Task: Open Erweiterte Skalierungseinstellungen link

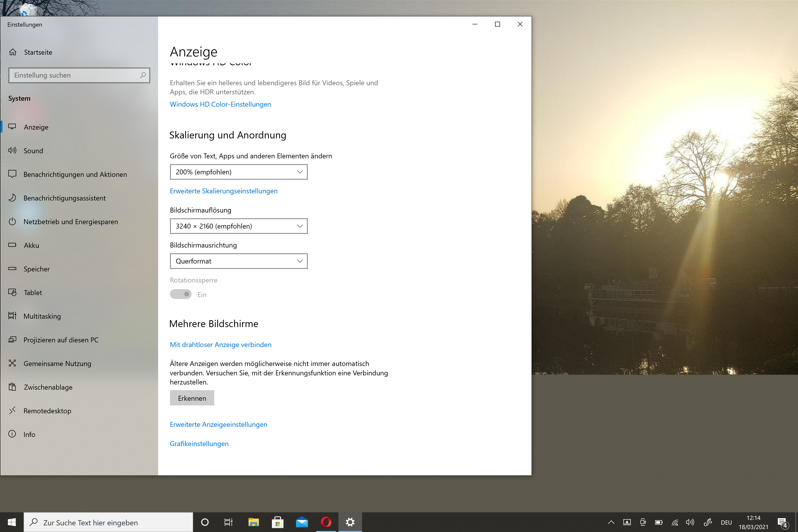Action: pyautogui.click(x=224, y=191)
